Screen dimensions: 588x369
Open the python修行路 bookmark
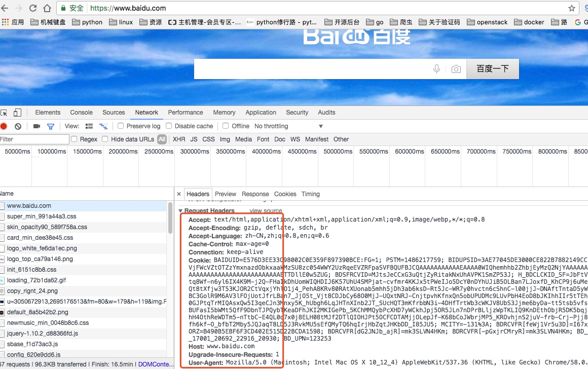click(x=282, y=22)
